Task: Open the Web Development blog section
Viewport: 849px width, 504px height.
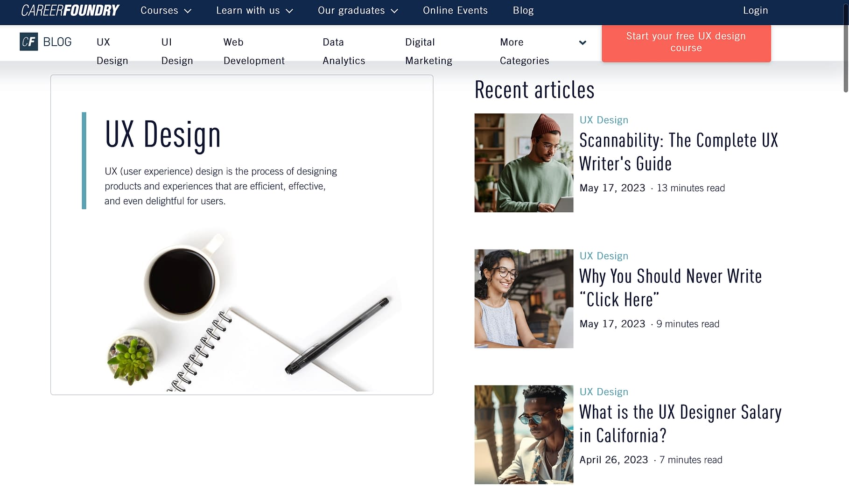Action: click(x=254, y=51)
